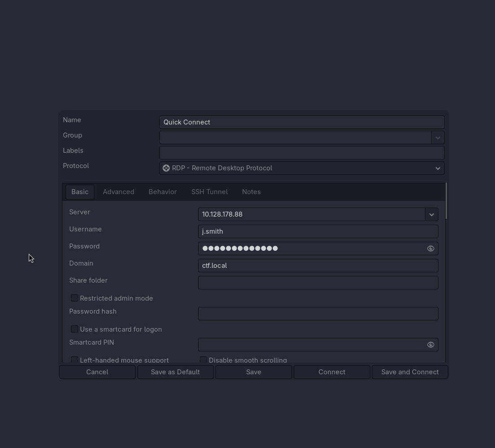Viewport: 495px width, 448px height.
Task: Click the Share folder field
Action: click(x=318, y=283)
